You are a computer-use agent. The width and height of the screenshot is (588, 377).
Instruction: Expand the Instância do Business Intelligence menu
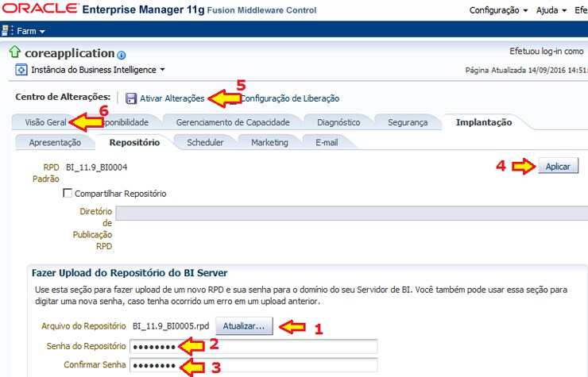98,70
